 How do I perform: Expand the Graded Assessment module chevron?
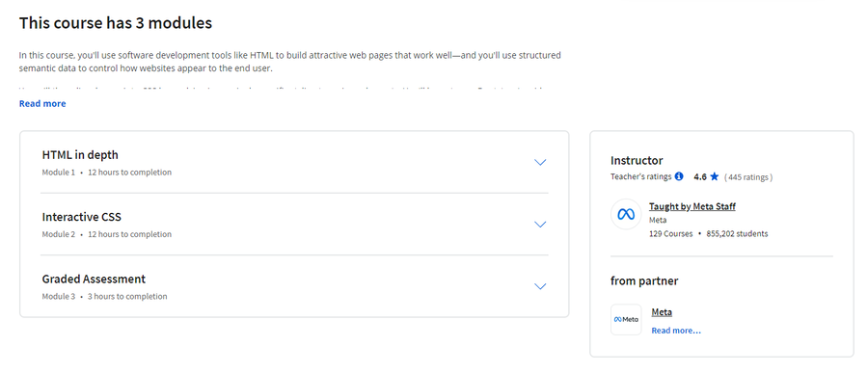pyautogui.click(x=540, y=286)
